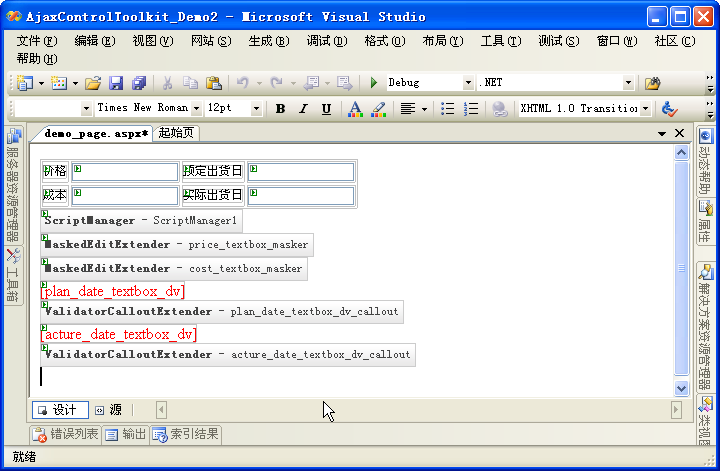Open the .NET find combo dropdown
Screen dimensions: 720x471
click(628, 83)
